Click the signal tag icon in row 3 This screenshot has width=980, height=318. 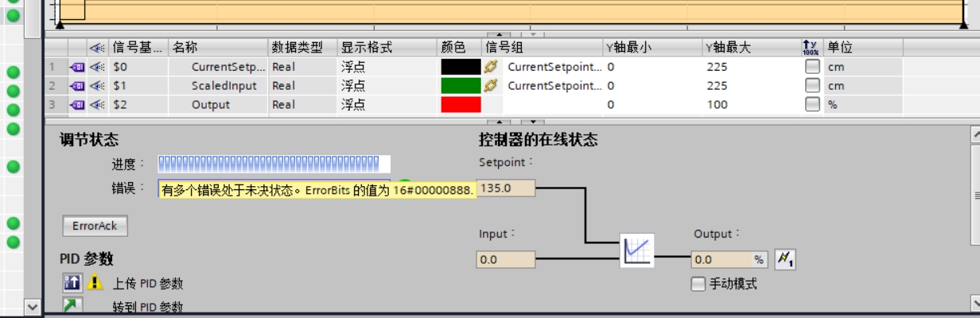click(77, 105)
